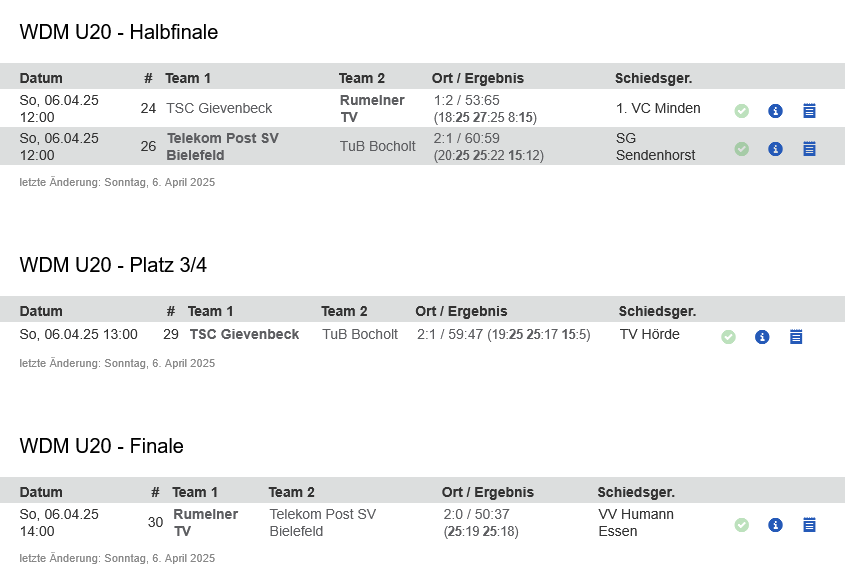845x584 pixels.
Task: Open the match report sheet for match 29
Action: 795,337
